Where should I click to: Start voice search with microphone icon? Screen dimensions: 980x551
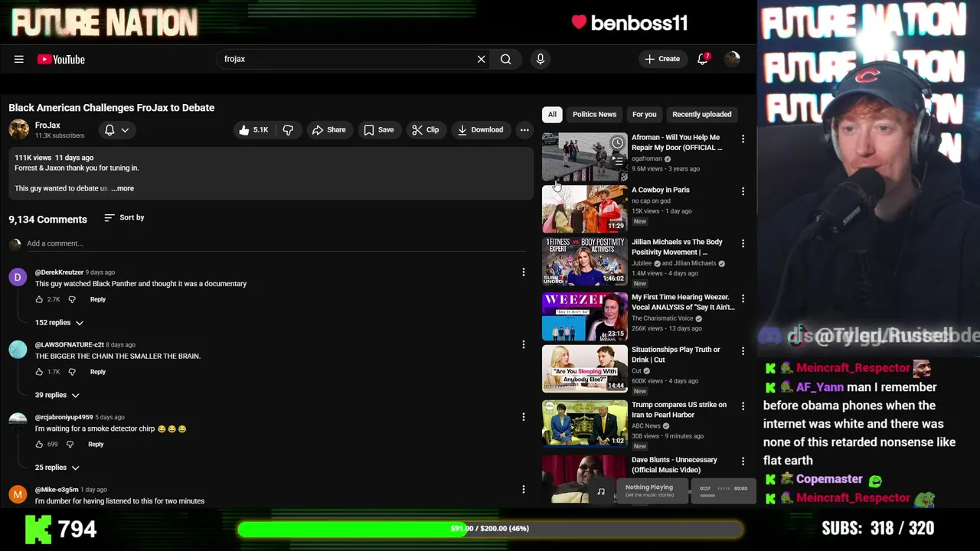coord(541,59)
